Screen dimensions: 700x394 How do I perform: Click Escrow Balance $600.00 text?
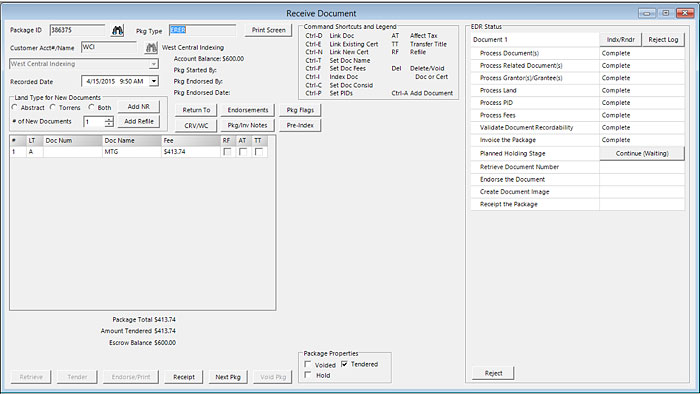pos(142,343)
